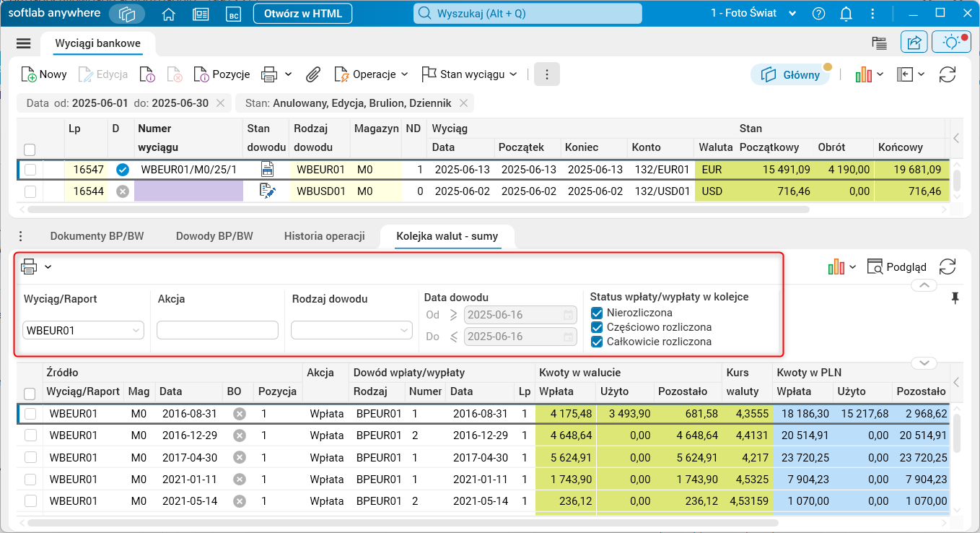This screenshot has height=533, width=980.
Task: Toggle the Całkowicie rozliczona checkbox
Action: [x=597, y=342]
